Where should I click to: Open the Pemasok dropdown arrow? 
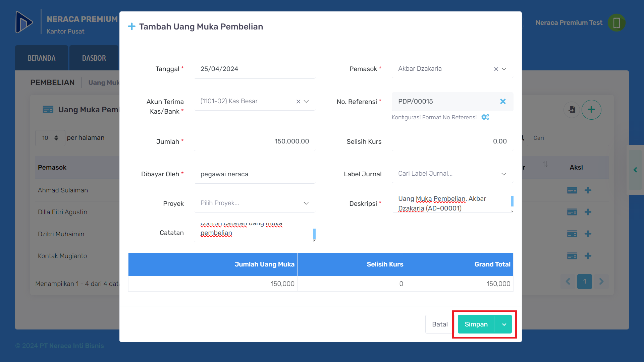pos(504,69)
